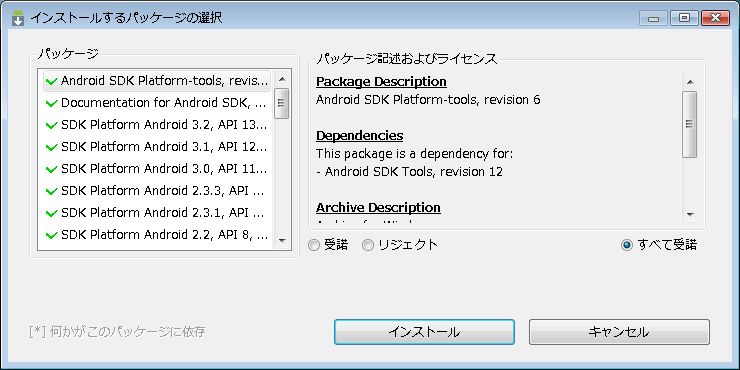Click green checkmark beside Android SDK Platform-tools
Image resolution: width=740 pixels, height=370 pixels.
coord(51,81)
